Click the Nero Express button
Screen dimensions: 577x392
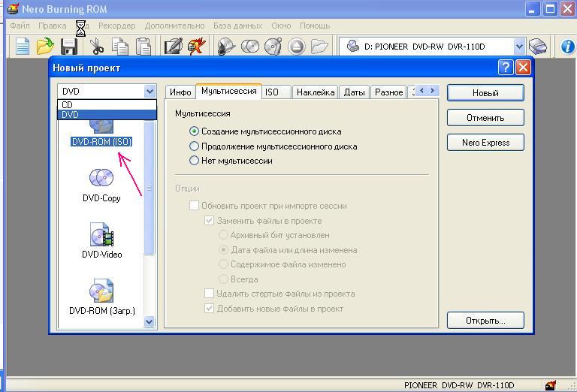485,143
